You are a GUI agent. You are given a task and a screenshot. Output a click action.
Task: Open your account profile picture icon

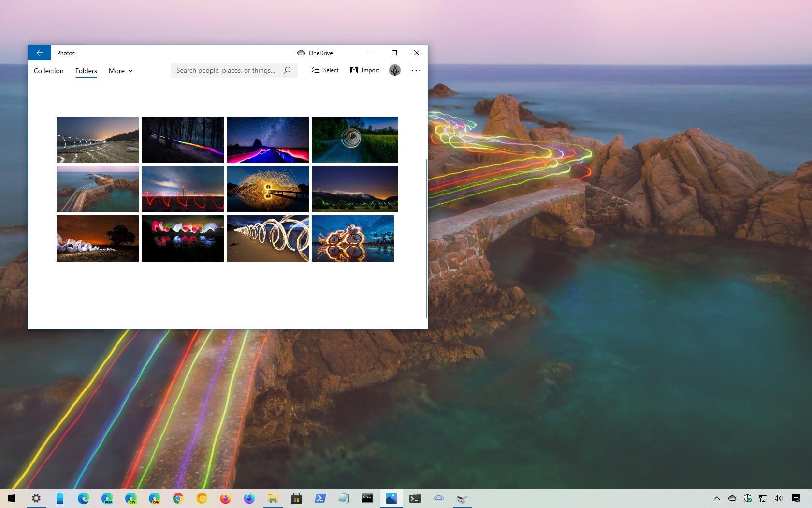pyautogui.click(x=394, y=70)
